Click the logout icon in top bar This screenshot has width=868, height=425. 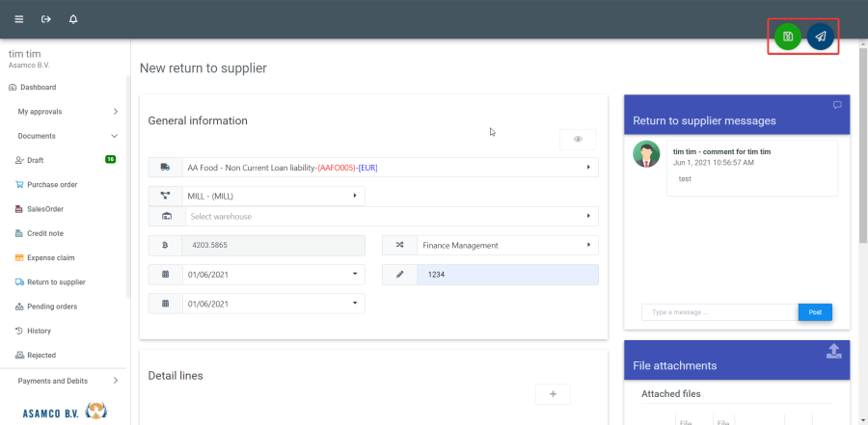pos(46,19)
